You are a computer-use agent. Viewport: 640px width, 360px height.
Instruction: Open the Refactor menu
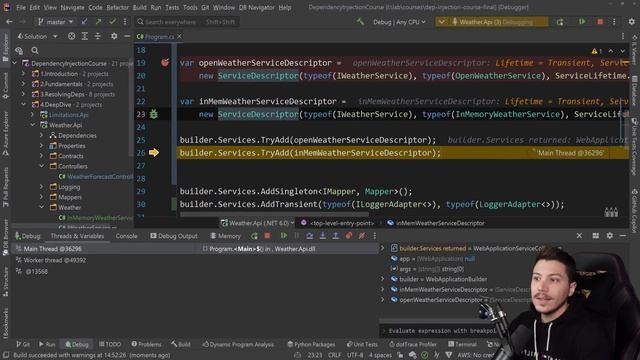click(x=118, y=7)
